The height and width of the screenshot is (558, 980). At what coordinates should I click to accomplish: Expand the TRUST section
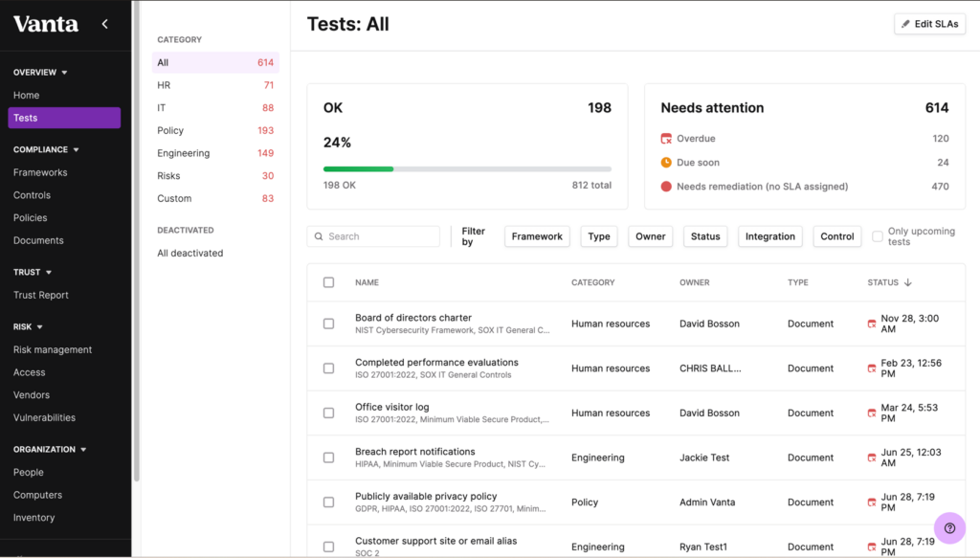pos(32,271)
